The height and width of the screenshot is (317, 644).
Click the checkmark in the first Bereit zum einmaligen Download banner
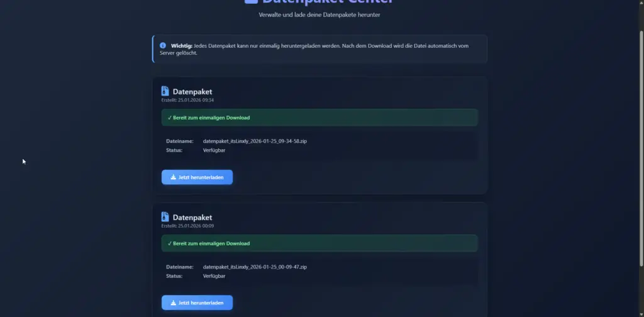point(170,118)
